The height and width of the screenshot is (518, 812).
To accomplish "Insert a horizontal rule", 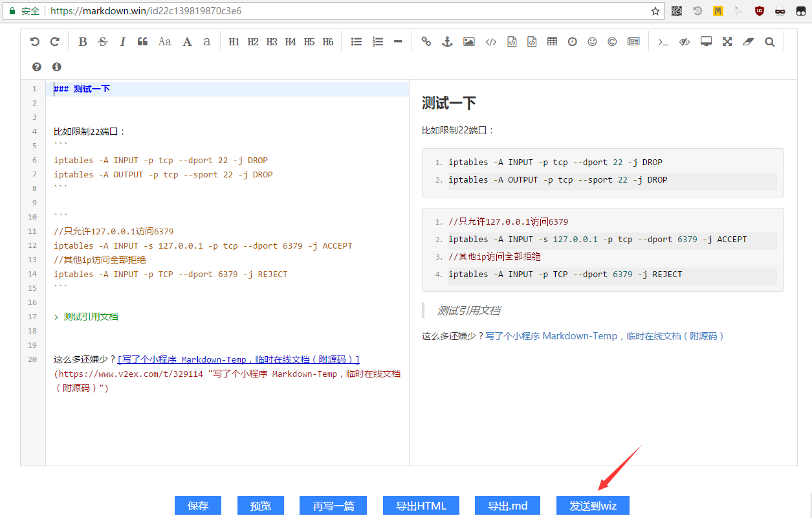I will (x=397, y=41).
